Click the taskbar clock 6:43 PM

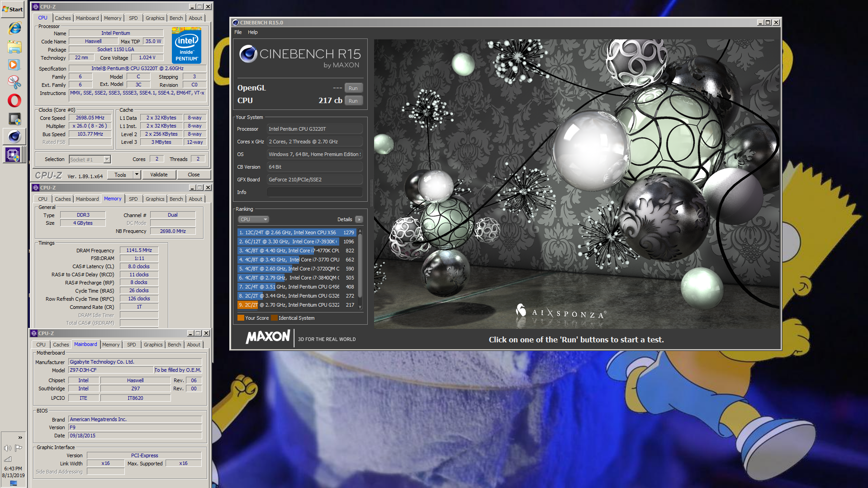(x=13, y=469)
